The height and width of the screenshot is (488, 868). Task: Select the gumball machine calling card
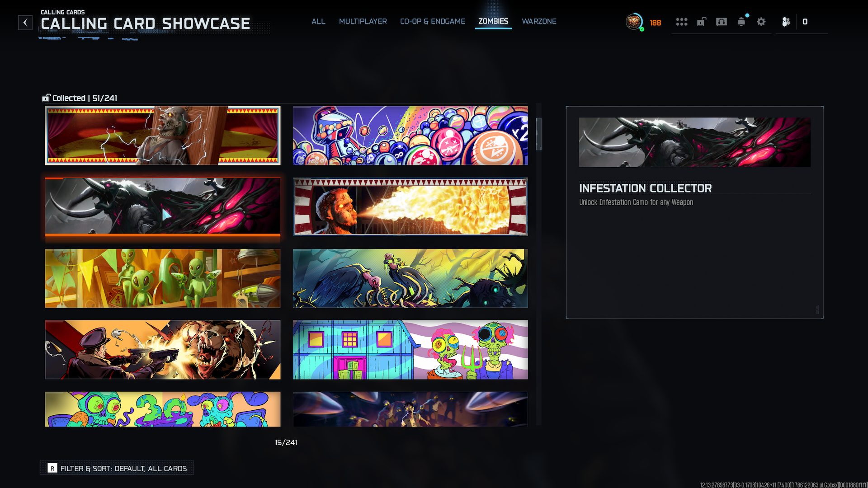click(410, 136)
